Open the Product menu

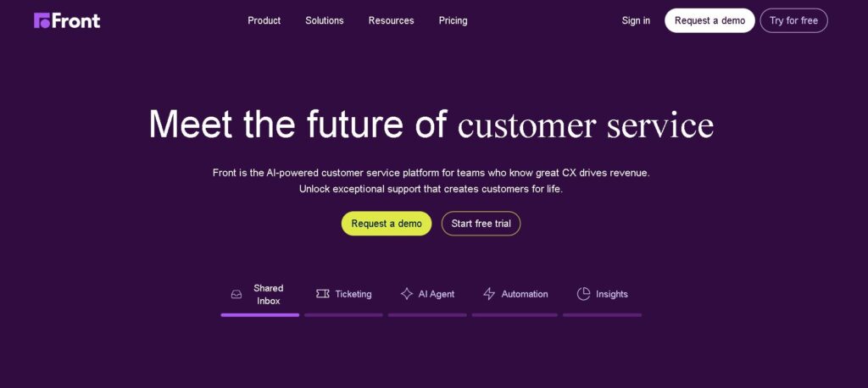264,20
